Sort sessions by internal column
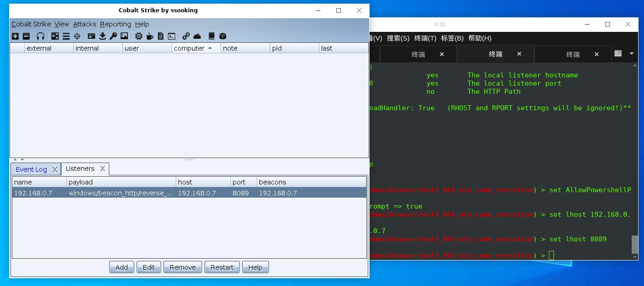644x286 pixels. pos(98,48)
